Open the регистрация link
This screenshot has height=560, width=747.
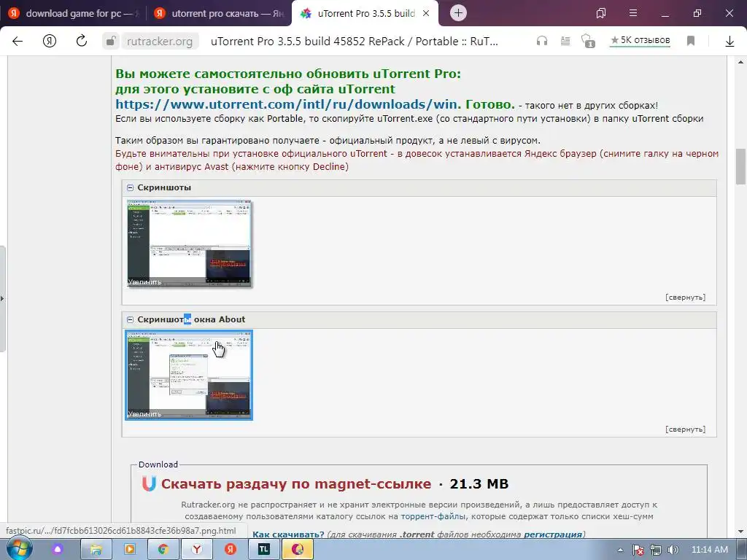[553, 534]
